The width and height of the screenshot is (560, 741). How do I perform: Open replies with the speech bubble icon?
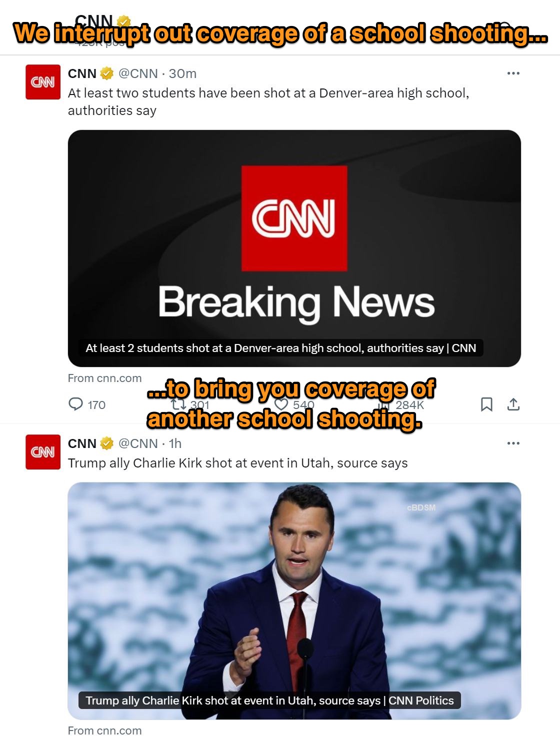pyautogui.click(x=75, y=405)
